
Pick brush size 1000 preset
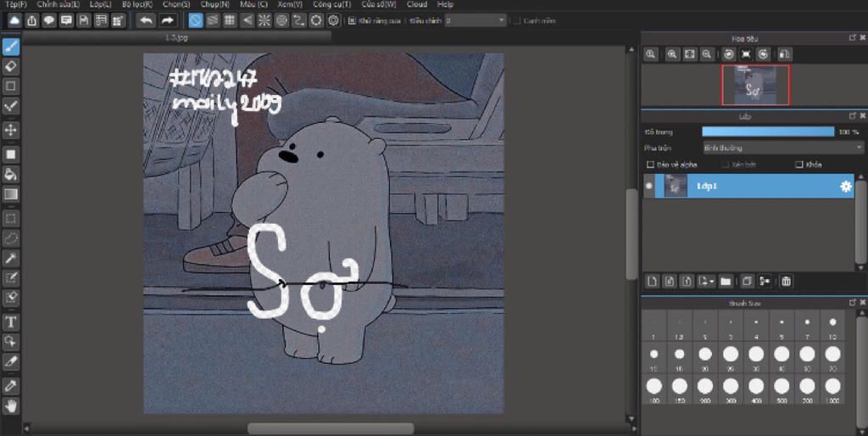tap(832, 390)
